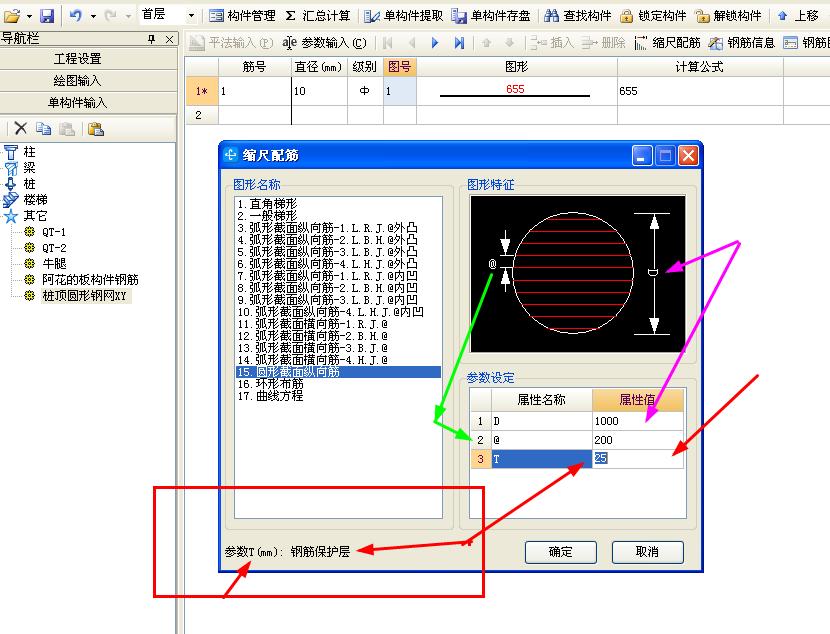Go to previous record arrow icon
The image size is (830, 634).
[x=412, y=43]
